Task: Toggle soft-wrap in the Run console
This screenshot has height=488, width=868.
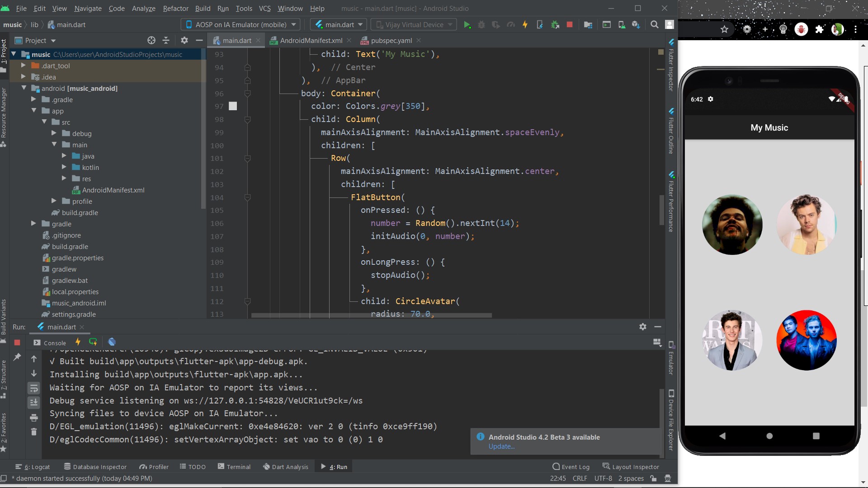Action: [34, 388]
